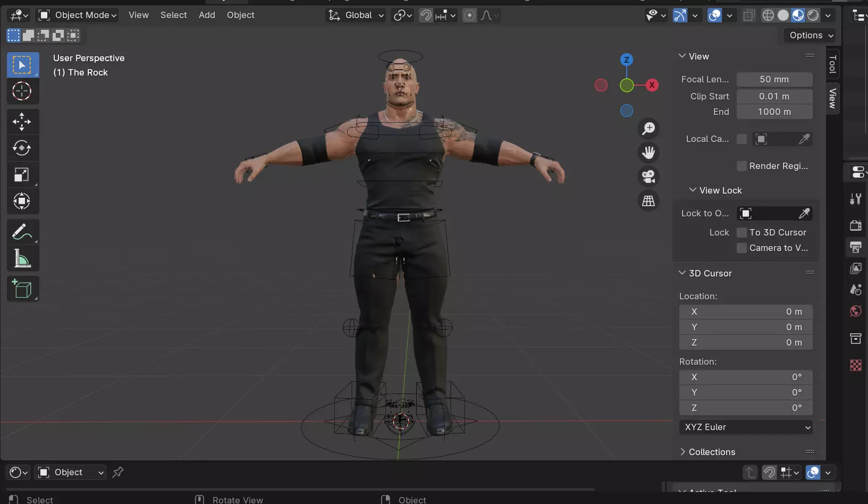Open the Scene properties icon
Image resolution: width=868 pixels, height=504 pixels.
click(856, 290)
